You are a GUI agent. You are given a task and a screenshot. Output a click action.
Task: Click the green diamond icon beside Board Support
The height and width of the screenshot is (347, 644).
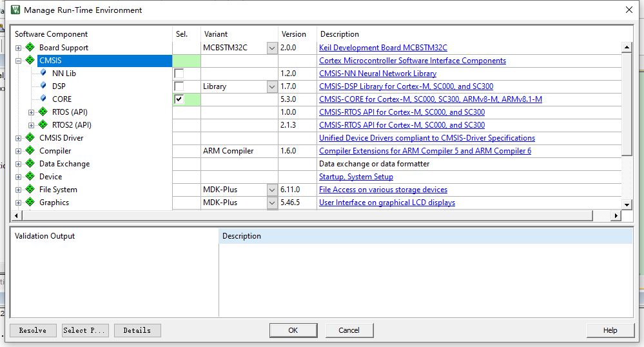coord(30,47)
